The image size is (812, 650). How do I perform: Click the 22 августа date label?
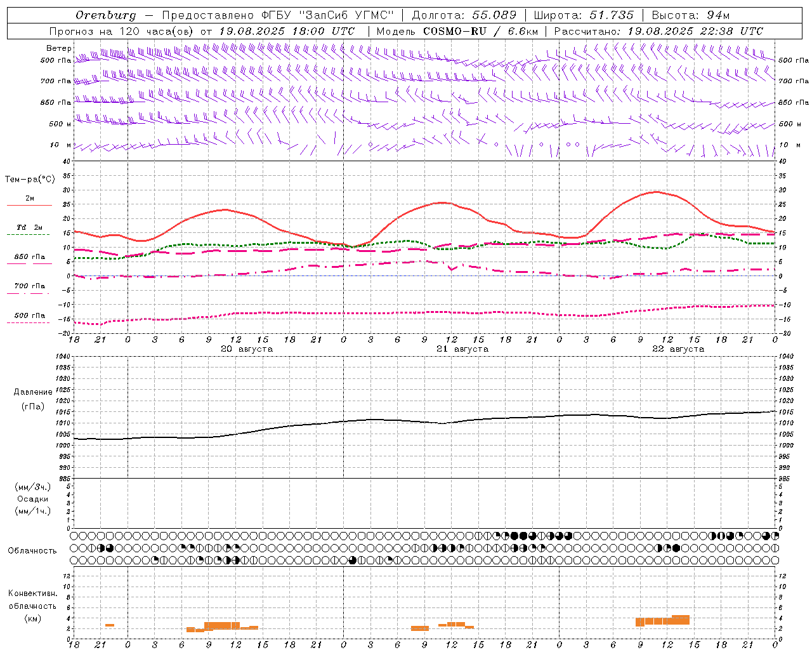(678, 349)
